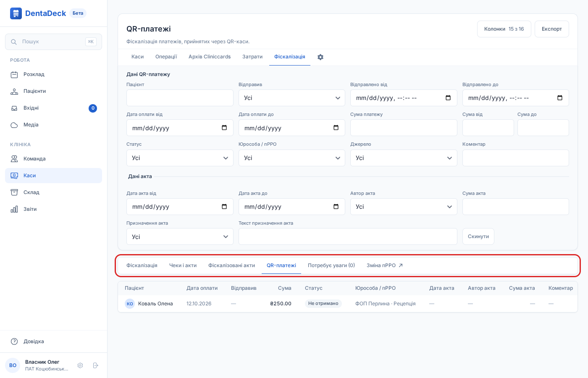This screenshot has height=378, width=588.
Task: Open calendar picker for Відправлено до
Action: point(560,98)
